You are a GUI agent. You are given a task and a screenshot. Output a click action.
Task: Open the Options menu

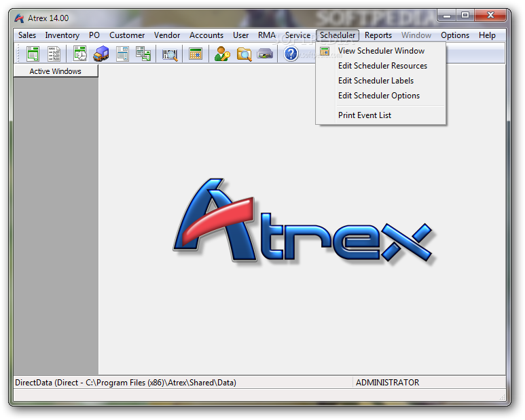click(455, 35)
